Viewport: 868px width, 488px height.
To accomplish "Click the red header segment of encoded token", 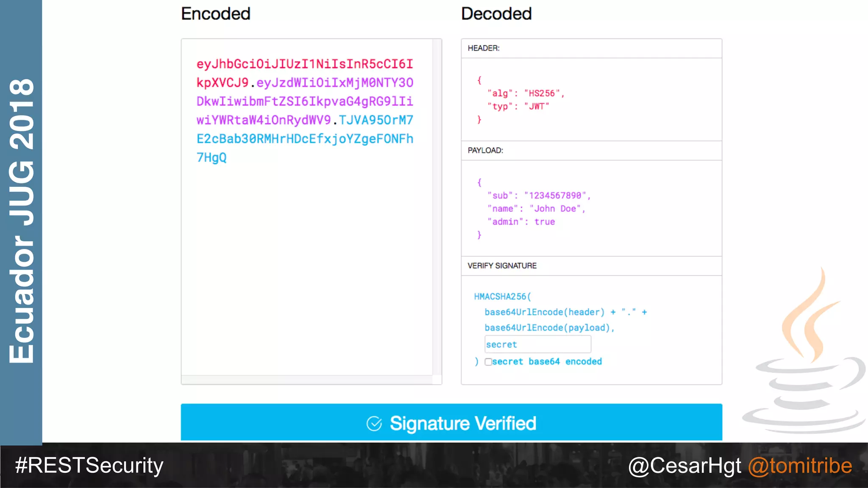I will pyautogui.click(x=304, y=64).
